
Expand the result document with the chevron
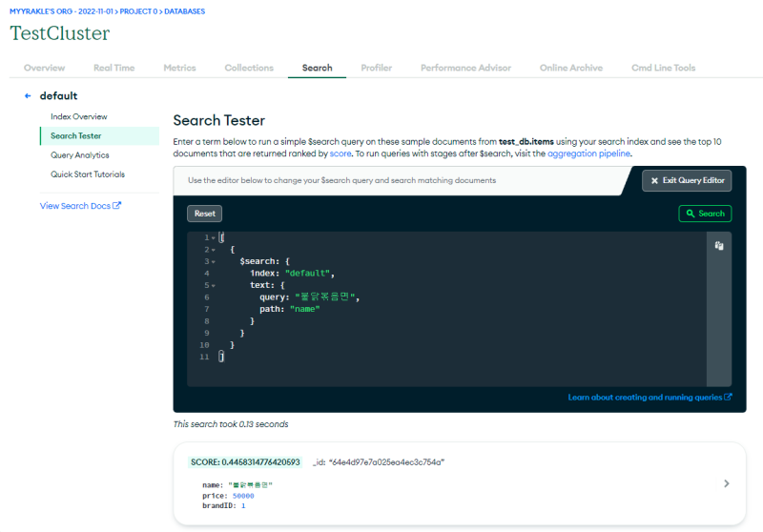[726, 483]
